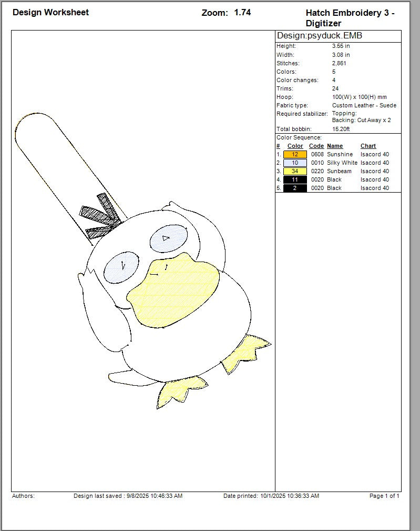The width and height of the screenshot is (420, 531).
Task: Click the black hair tufts on duck's head
Action: [x=101, y=214]
